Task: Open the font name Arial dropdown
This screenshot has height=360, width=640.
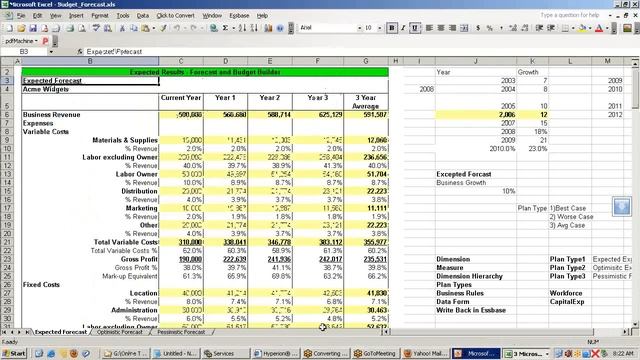Action: (359, 28)
